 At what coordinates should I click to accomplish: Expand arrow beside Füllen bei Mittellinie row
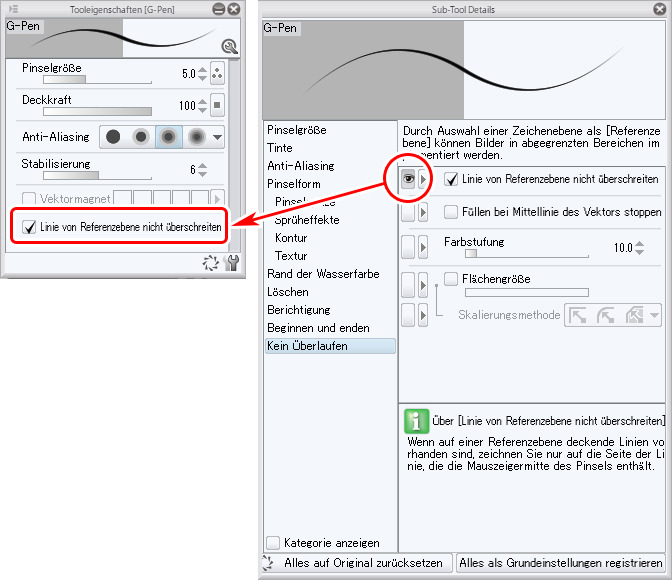click(423, 212)
